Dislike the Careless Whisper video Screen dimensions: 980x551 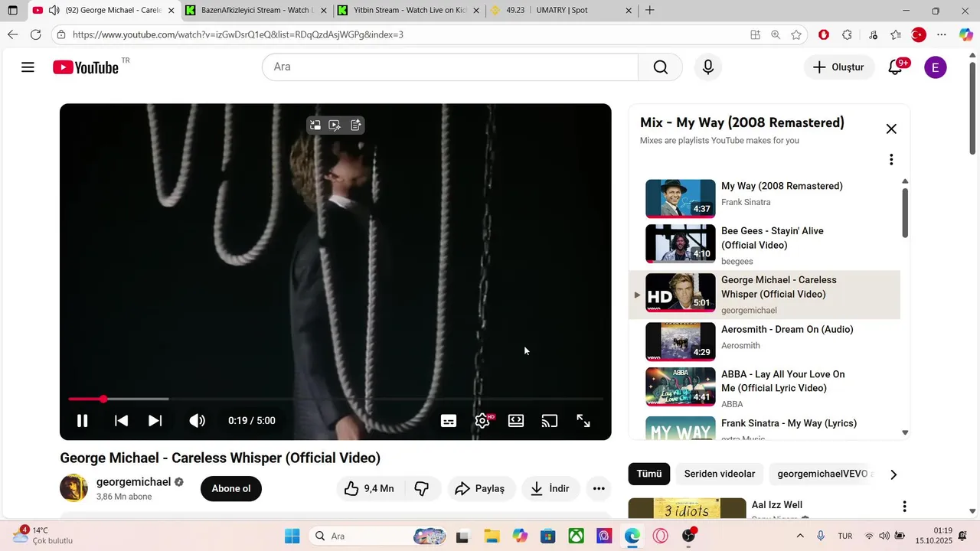422,488
